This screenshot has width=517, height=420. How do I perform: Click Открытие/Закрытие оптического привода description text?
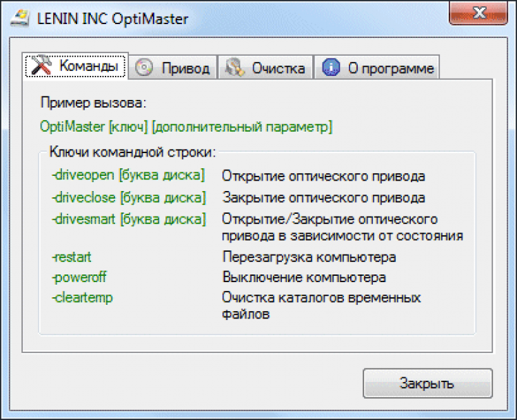click(x=342, y=228)
